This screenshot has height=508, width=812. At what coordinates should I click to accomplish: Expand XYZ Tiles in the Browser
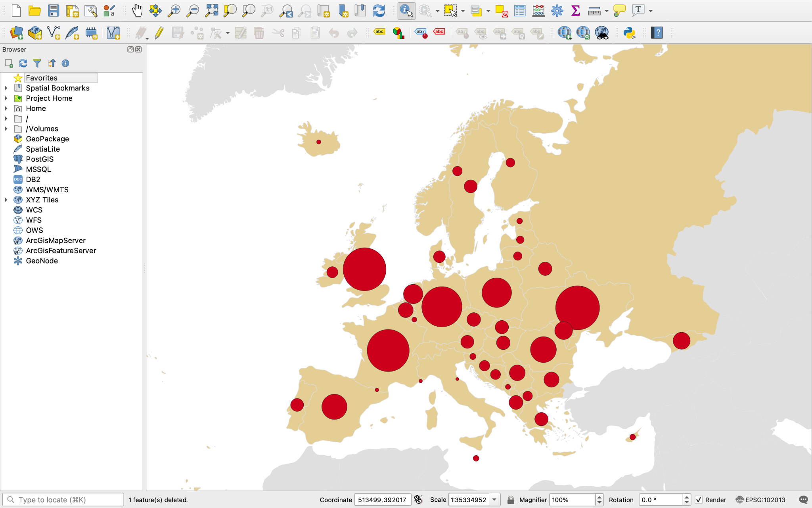coord(6,200)
